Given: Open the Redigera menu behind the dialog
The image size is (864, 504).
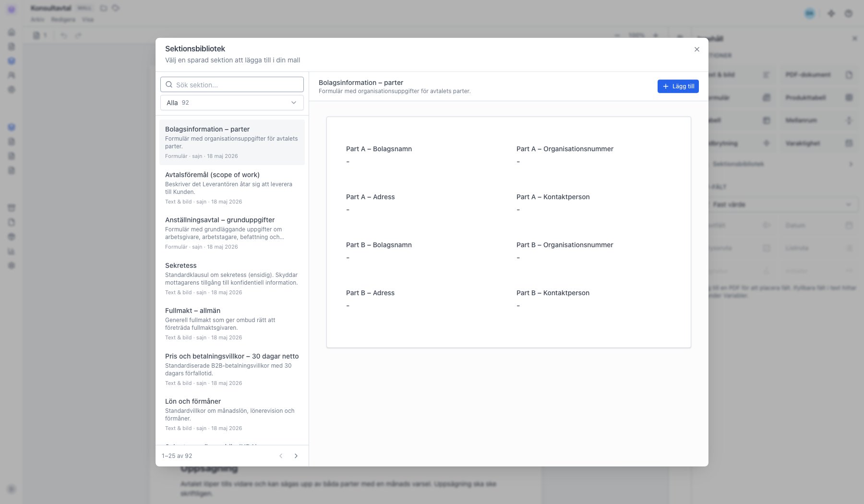Looking at the screenshot, I should click(x=63, y=20).
